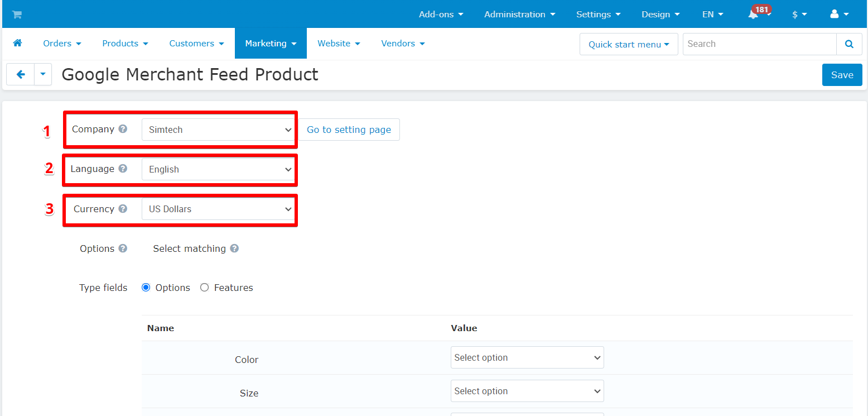Open the shopping cart storefront icon
This screenshot has height=416, width=868.
click(x=17, y=15)
